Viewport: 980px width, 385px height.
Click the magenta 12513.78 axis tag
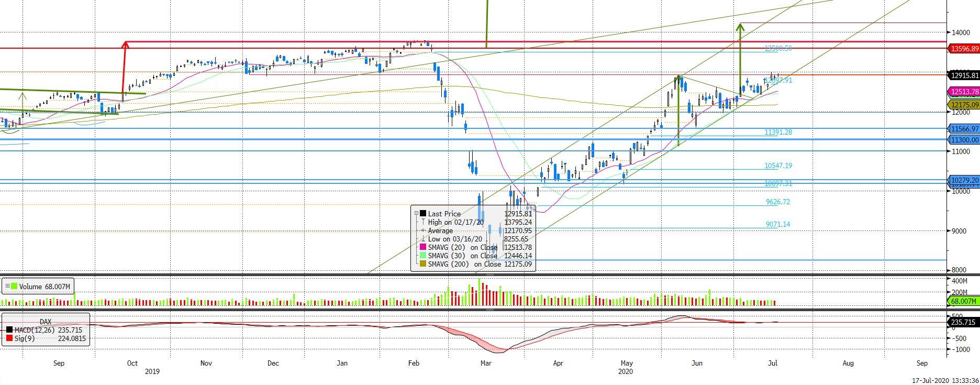[x=964, y=92]
